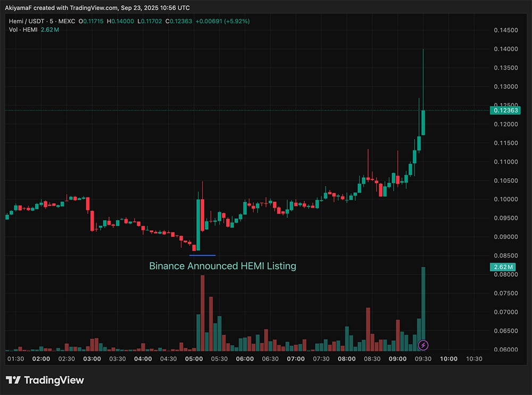Click the 10:00 label on the time axis
532x395 pixels.
(448, 359)
